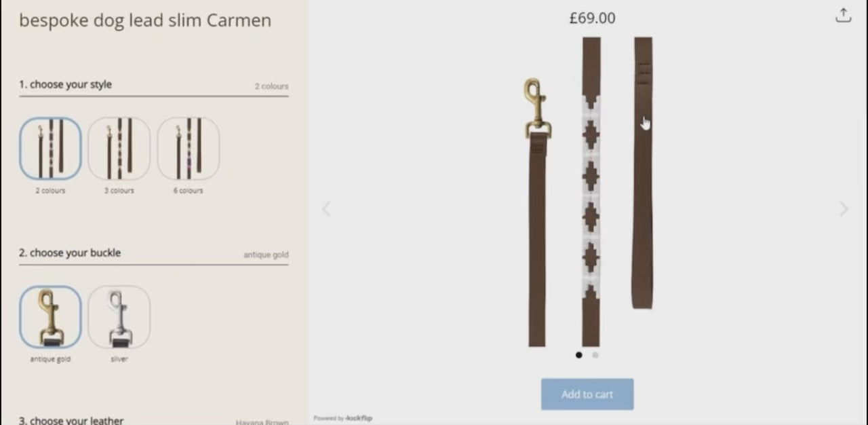This screenshot has height=425, width=868.
Task: Open the Powered by Kickflip link
Action: pyautogui.click(x=343, y=418)
